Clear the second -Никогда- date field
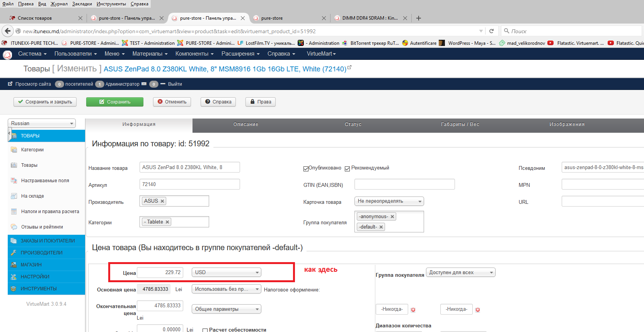Image resolution: width=644 pixels, height=332 pixels. click(478, 310)
